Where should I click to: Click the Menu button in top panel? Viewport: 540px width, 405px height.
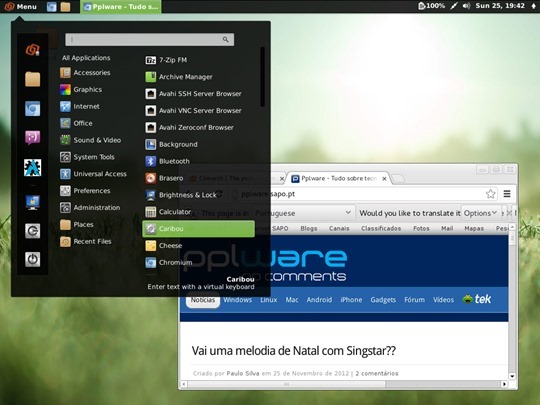click(x=21, y=7)
